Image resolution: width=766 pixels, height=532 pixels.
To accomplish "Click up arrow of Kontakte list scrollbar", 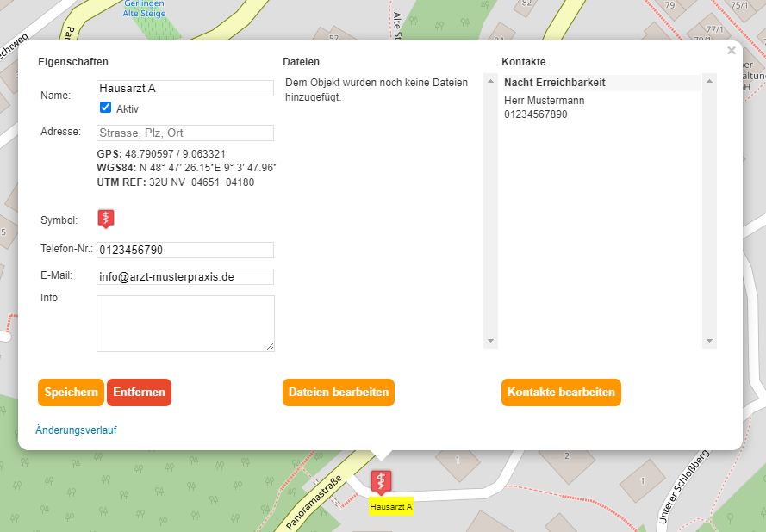I will pos(710,82).
